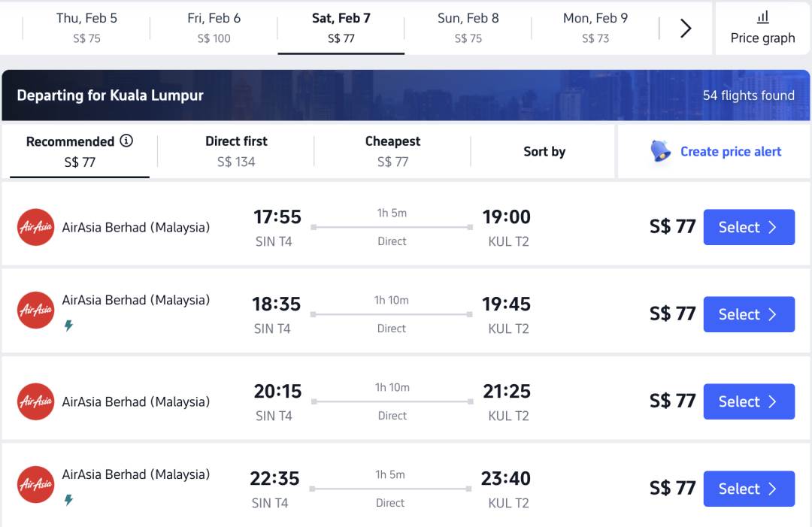Click lightning bolt icon on 22:35 flight
The image size is (812, 527).
[68, 500]
